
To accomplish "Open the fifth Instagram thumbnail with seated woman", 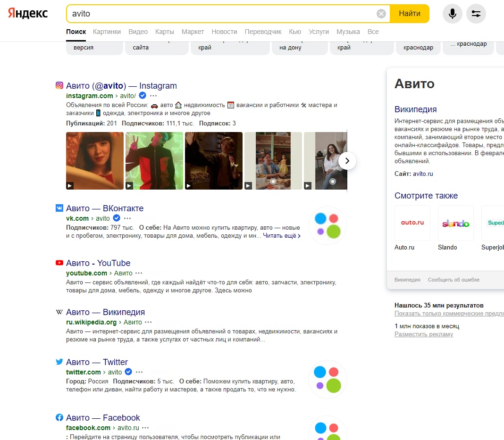I will coord(326,161).
